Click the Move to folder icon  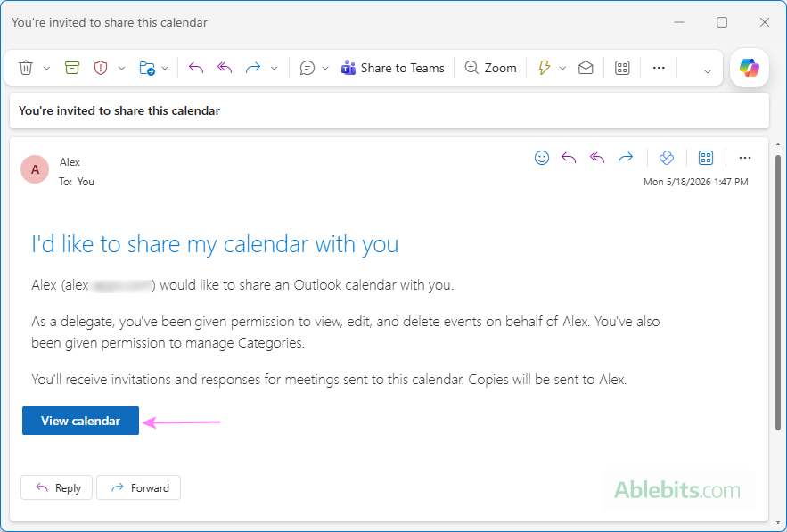(x=147, y=68)
